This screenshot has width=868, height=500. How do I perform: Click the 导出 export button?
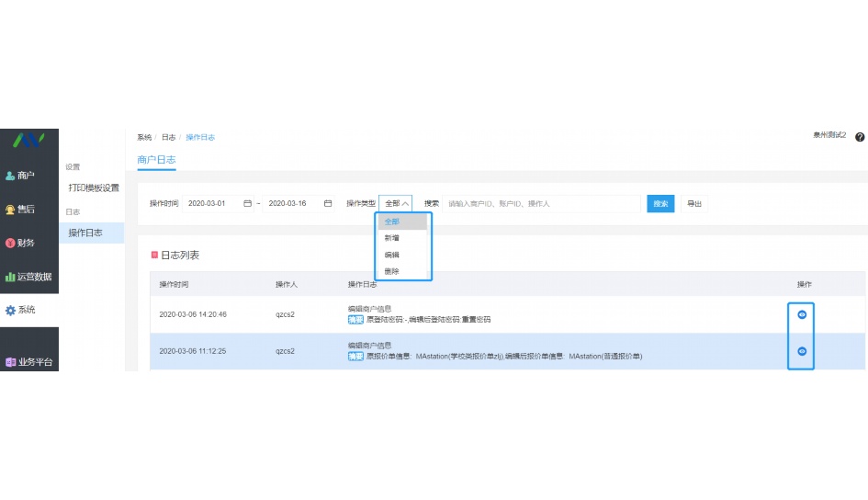[693, 203]
